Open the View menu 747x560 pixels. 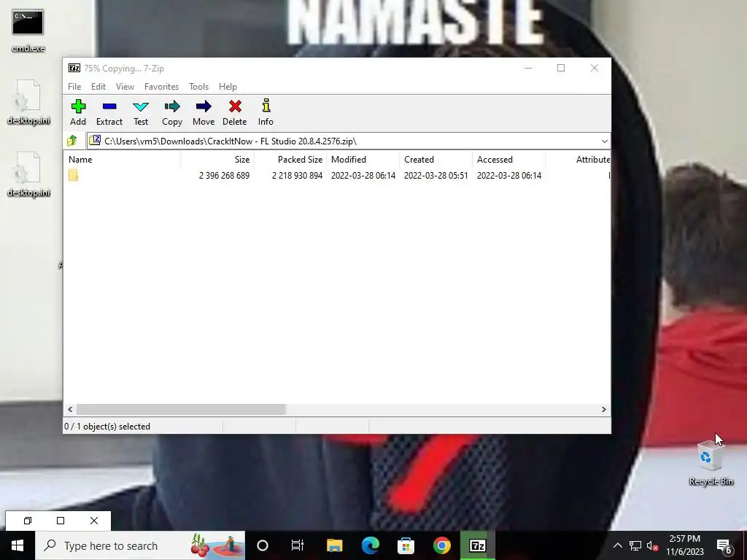pyautogui.click(x=125, y=87)
